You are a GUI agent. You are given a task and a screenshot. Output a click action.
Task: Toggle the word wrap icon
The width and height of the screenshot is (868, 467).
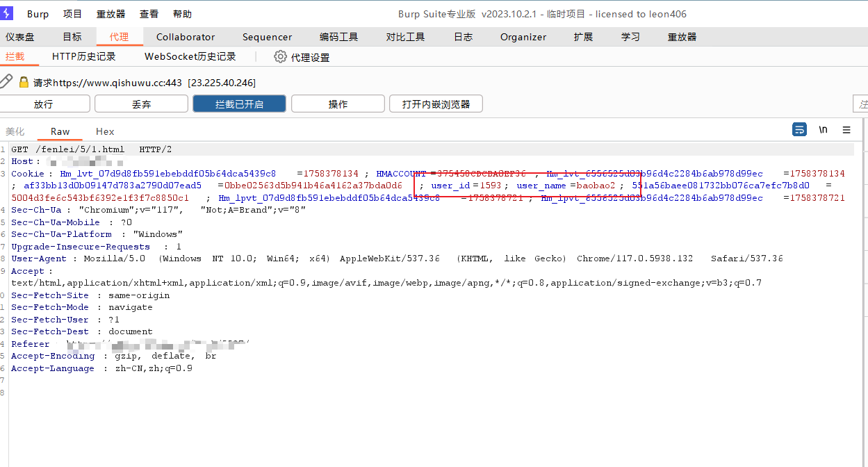coord(799,130)
